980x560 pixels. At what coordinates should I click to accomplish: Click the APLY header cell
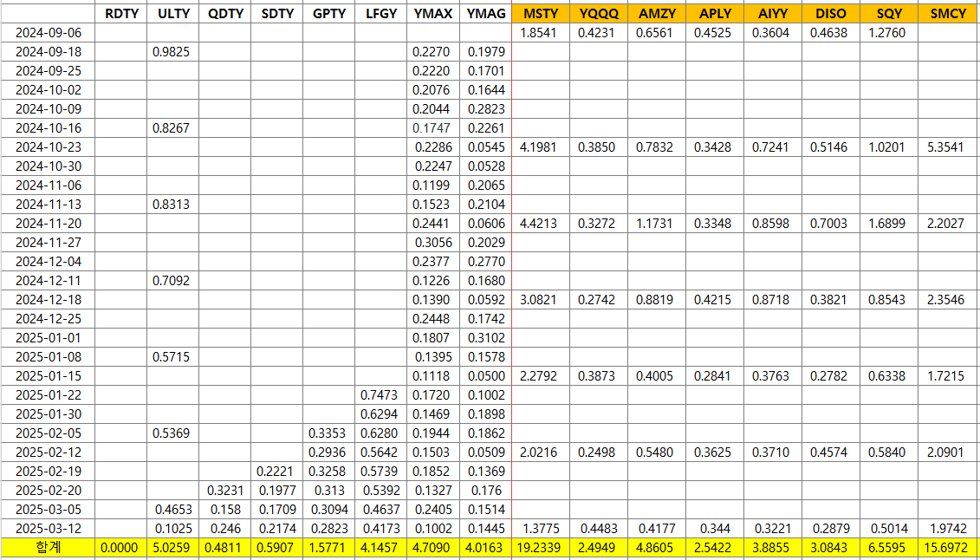(x=715, y=13)
